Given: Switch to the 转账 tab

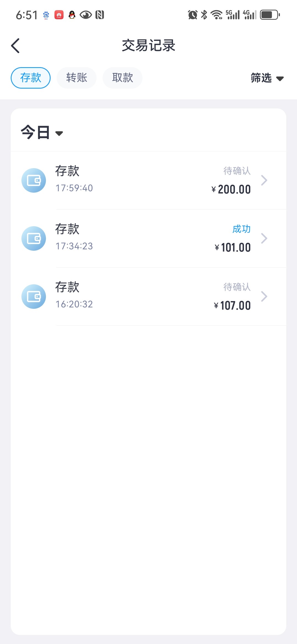Looking at the screenshot, I should [76, 78].
